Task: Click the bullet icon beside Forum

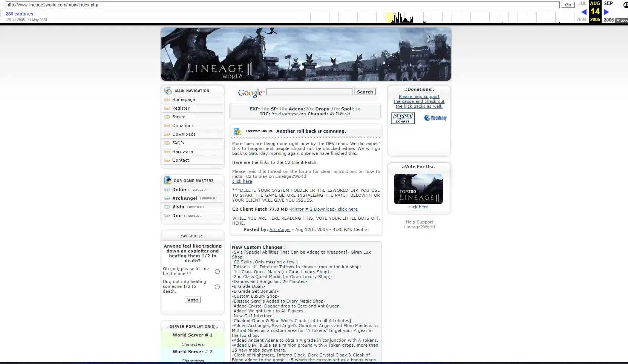Action: [x=167, y=117]
